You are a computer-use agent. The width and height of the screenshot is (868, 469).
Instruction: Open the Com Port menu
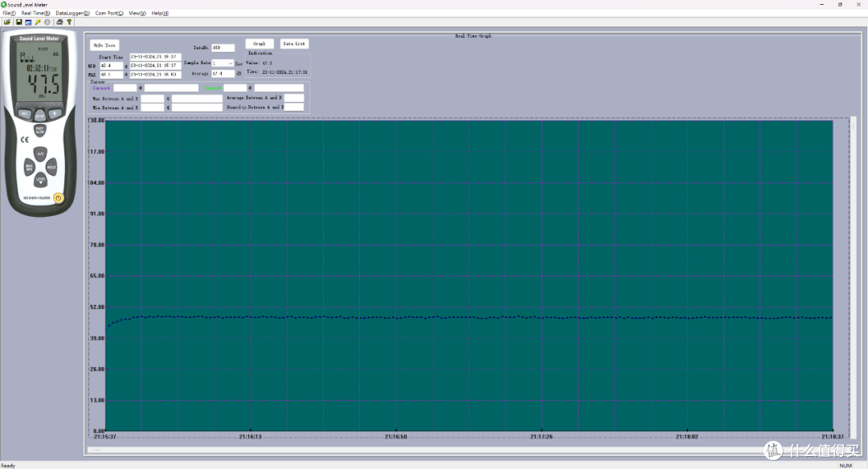point(109,13)
